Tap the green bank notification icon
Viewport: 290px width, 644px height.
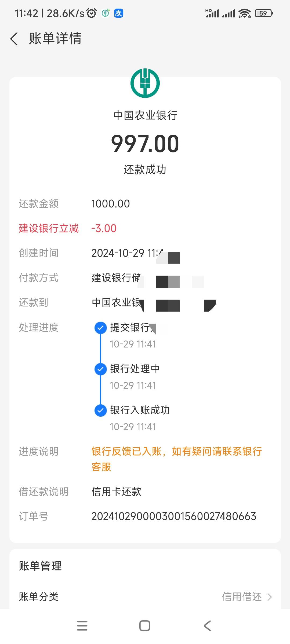[x=105, y=13]
